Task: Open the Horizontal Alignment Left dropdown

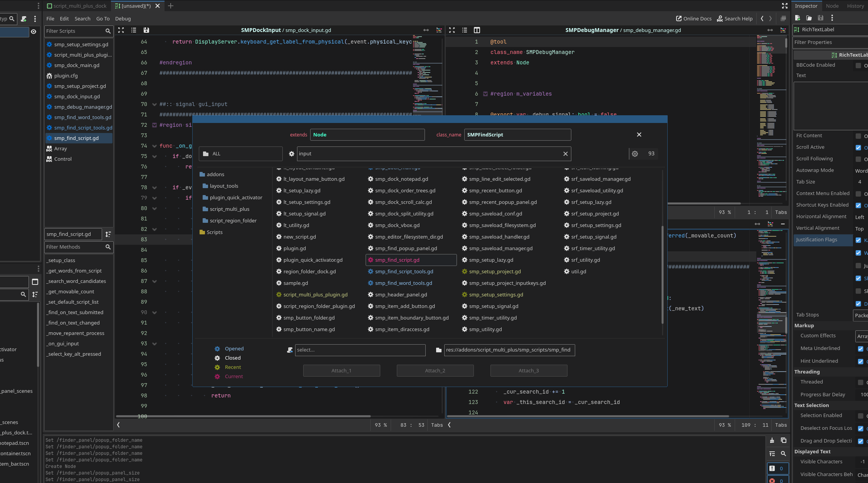Action: 860,217
